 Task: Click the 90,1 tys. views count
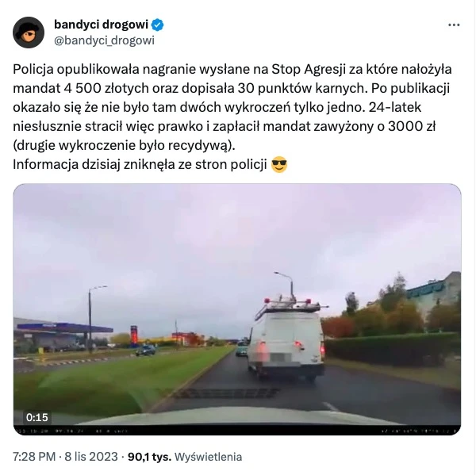[149, 457]
